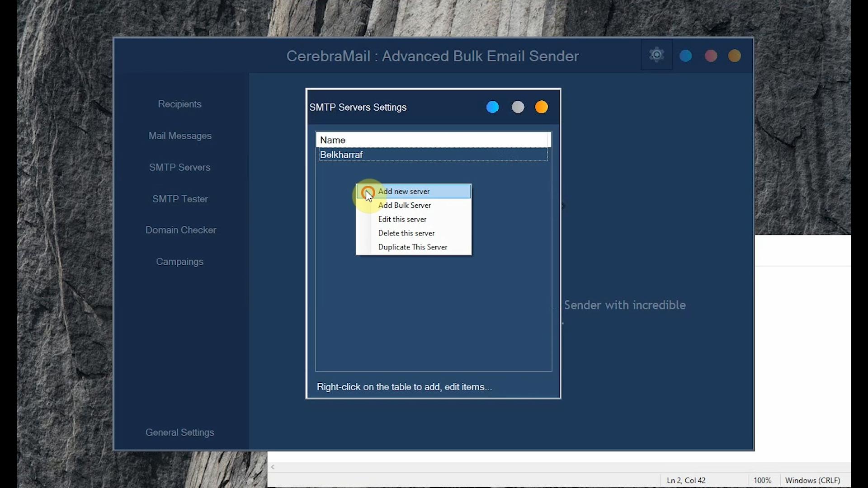Click the gray circle on SMTP Servers Settings header
Image resolution: width=868 pixels, height=488 pixels.
coord(518,107)
